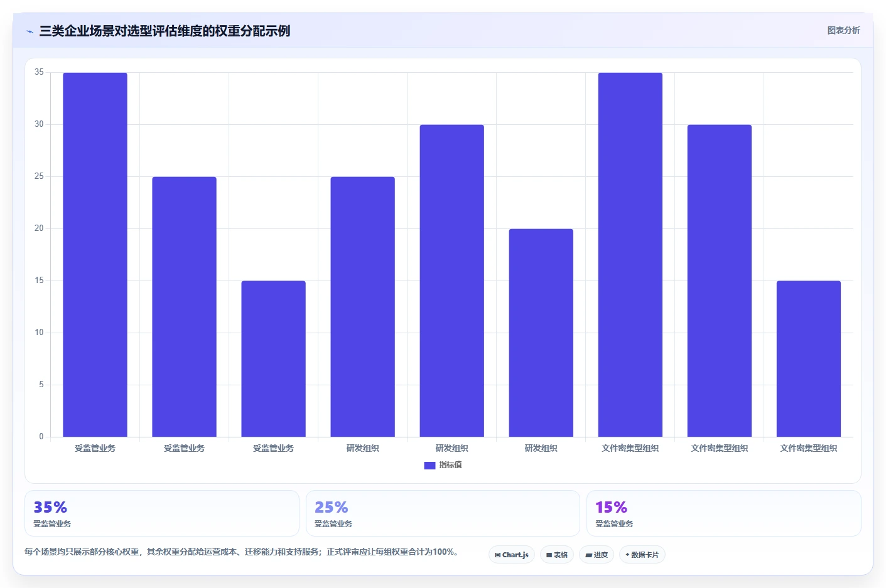Click the y-axis tick label 20
The image size is (886, 588).
click(x=39, y=228)
